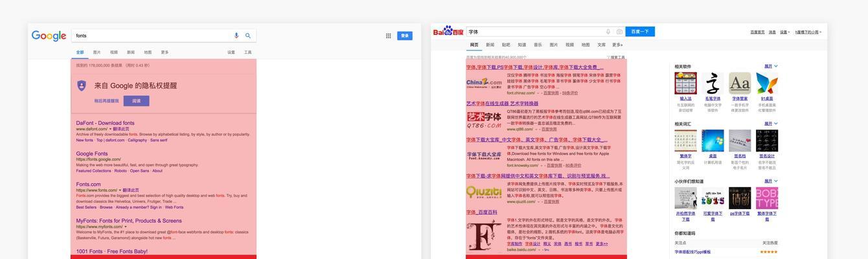Click the 字体下载大宝库 logo image
Screen dimensions: 868x259
(484, 155)
